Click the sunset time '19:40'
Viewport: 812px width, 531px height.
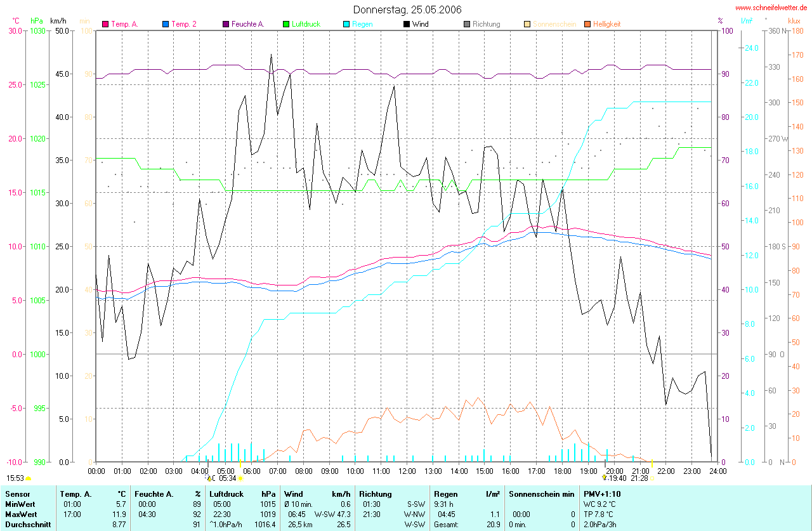[x=618, y=478]
